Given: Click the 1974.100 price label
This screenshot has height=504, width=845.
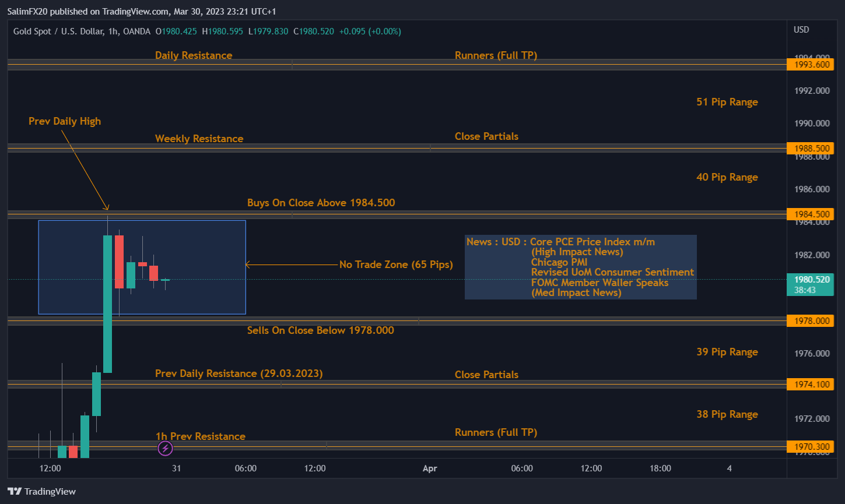Looking at the screenshot, I should [809, 384].
